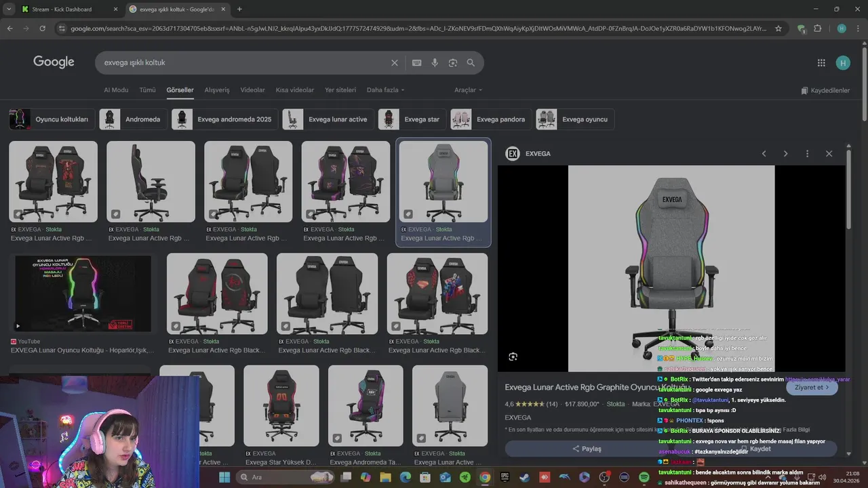868x488 pixels.
Task: Select the Andromeda filter chip
Action: (x=132, y=119)
